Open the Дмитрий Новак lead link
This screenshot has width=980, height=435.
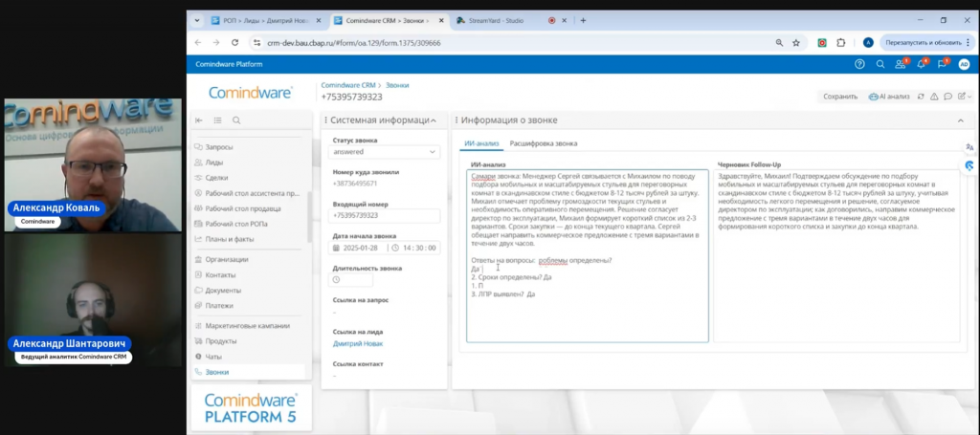click(358, 343)
